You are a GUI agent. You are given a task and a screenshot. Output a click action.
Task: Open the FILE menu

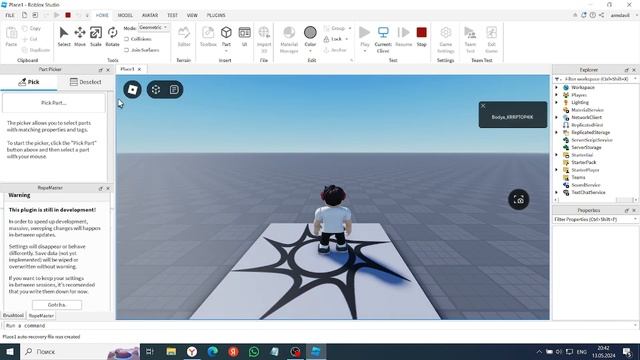pos(10,15)
